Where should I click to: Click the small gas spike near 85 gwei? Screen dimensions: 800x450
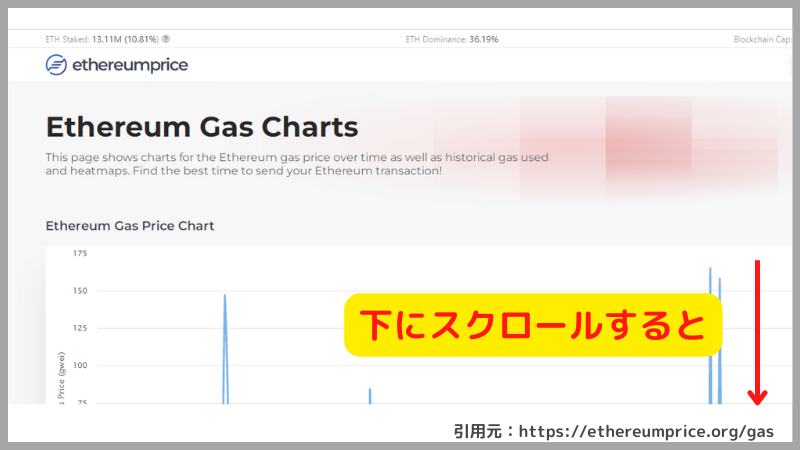370,396
